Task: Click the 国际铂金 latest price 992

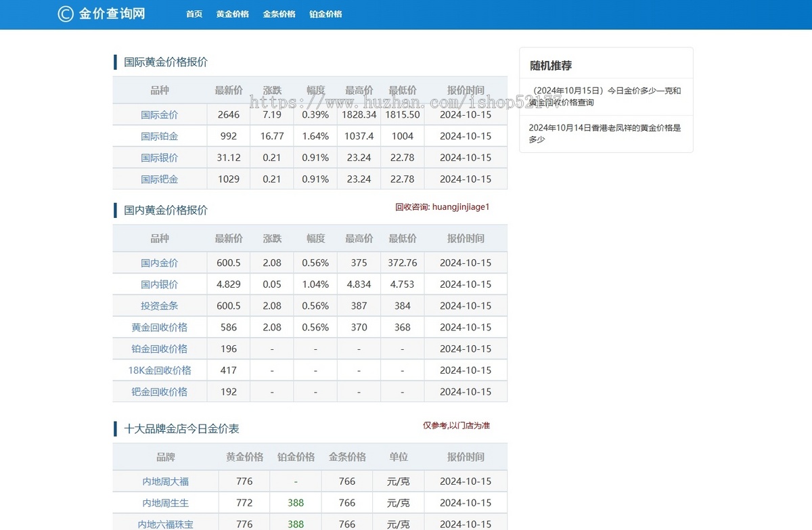Action: (229, 136)
